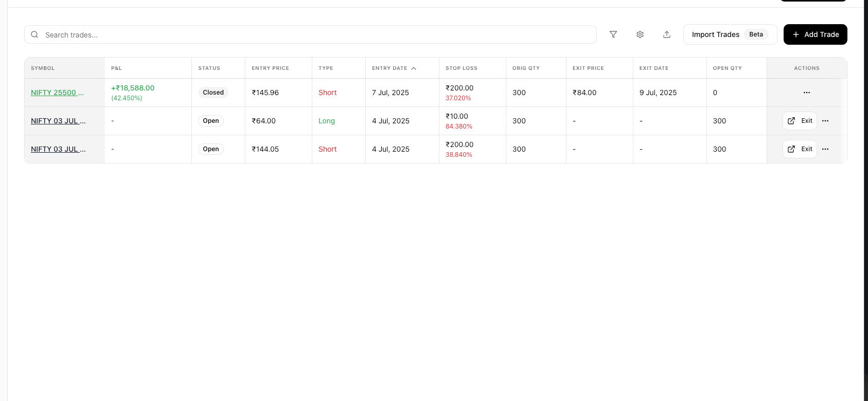Focus the Search trades field
The width and height of the screenshot is (868, 401).
[310, 34]
